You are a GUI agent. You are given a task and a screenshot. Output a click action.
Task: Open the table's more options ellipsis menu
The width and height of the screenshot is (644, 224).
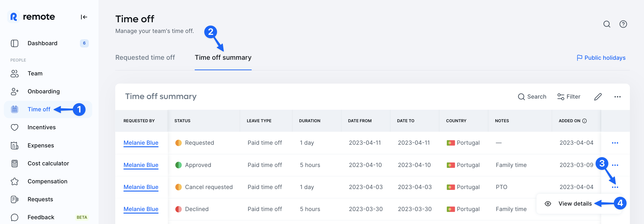[618, 97]
